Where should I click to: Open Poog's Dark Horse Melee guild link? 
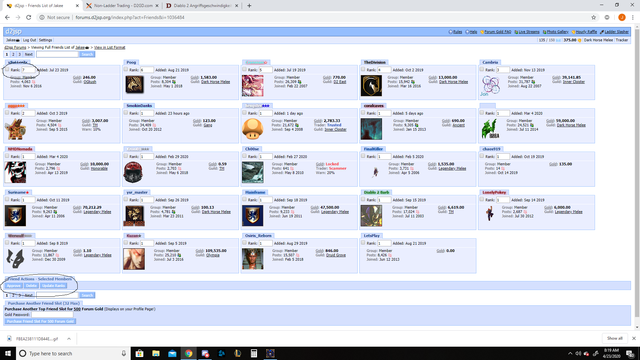(x=216, y=82)
